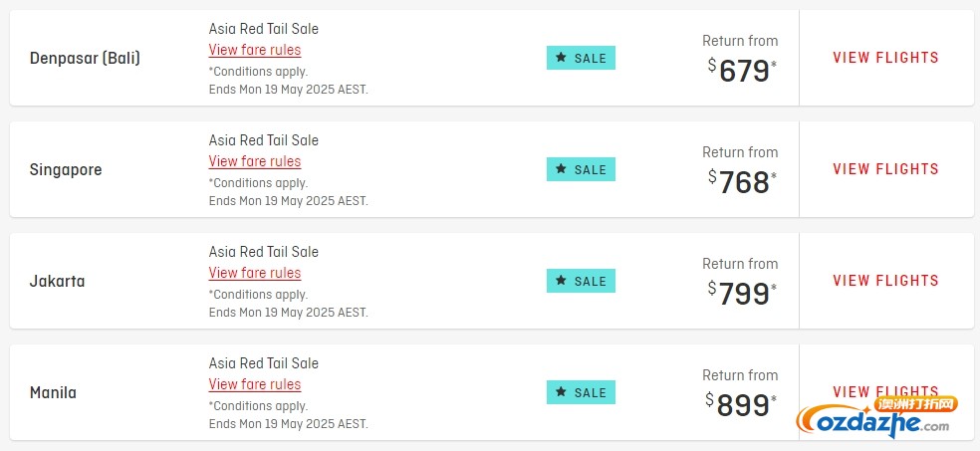The width and height of the screenshot is (980, 451).
Task: Click the ozdazhe.com watermark logo
Action: (x=876, y=416)
